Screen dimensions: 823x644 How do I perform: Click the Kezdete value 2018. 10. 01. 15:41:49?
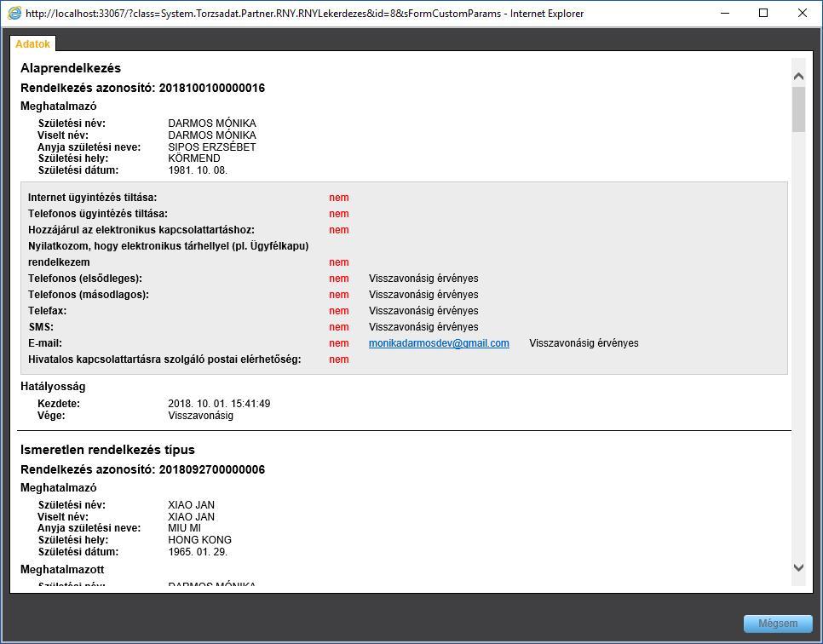220,404
